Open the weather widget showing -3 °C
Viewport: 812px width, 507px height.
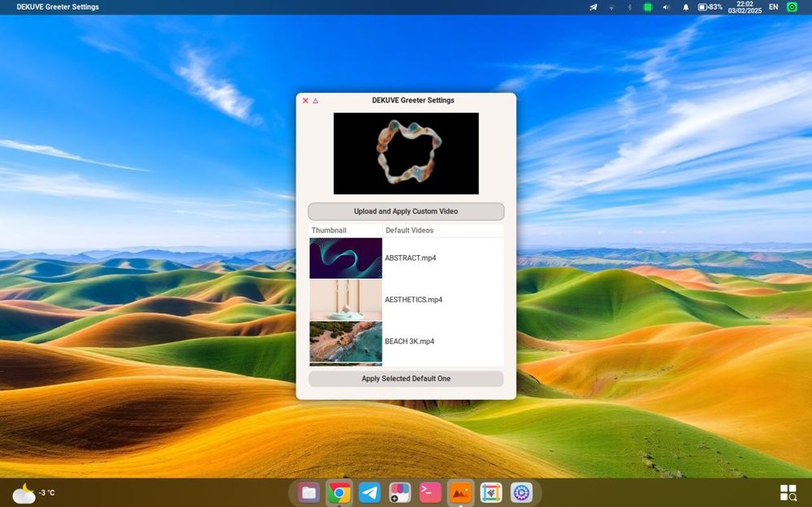coord(33,493)
